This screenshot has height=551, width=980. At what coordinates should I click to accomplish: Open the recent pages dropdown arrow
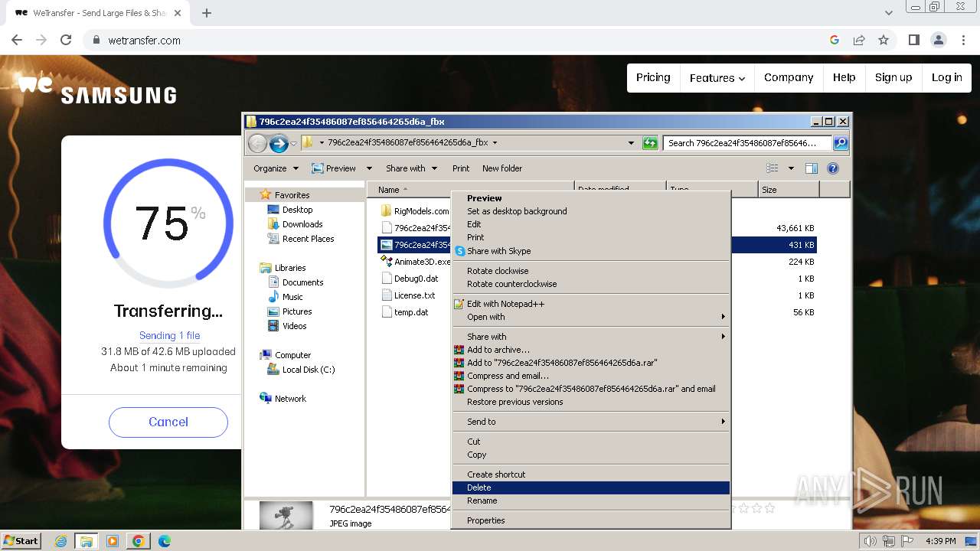293,143
